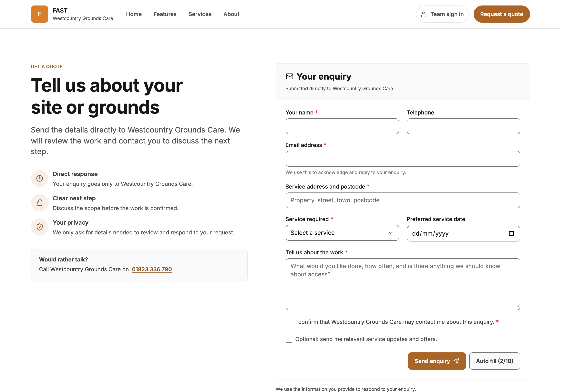Viewport: 565px width, 392px height.
Task: Click the pound sign icon for Clear next step
Action: [x=40, y=203]
